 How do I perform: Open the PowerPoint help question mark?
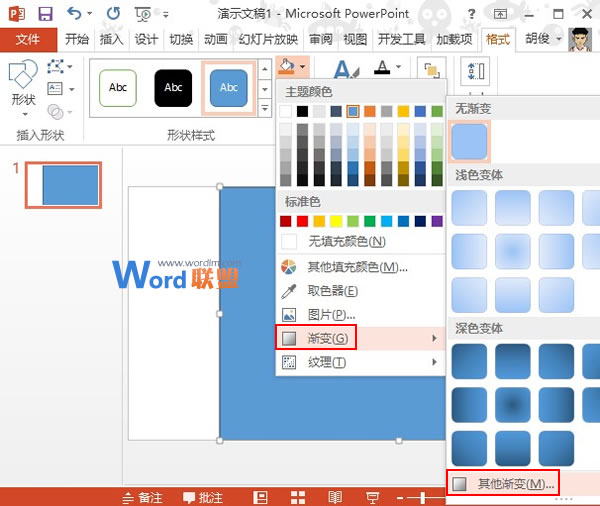tap(471, 15)
